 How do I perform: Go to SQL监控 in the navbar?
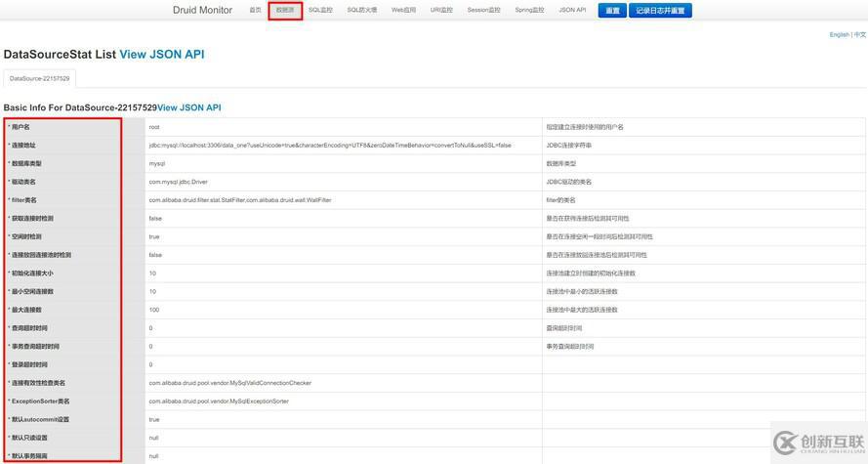[320, 10]
